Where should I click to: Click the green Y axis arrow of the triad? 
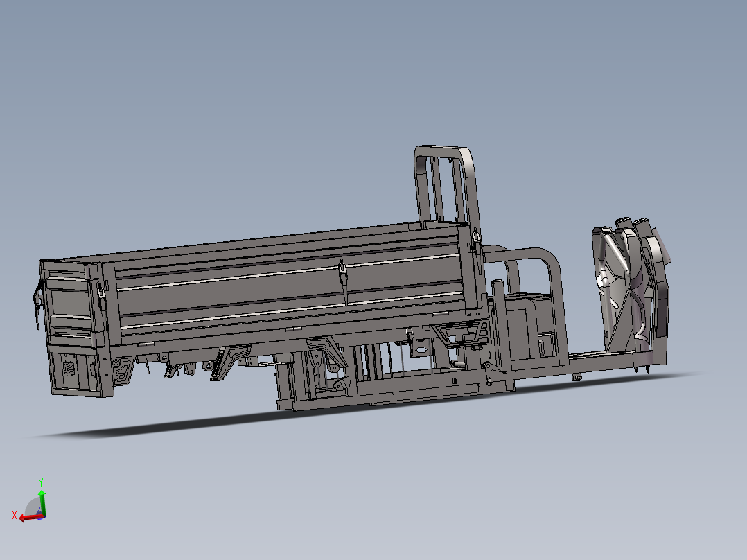coord(42,502)
